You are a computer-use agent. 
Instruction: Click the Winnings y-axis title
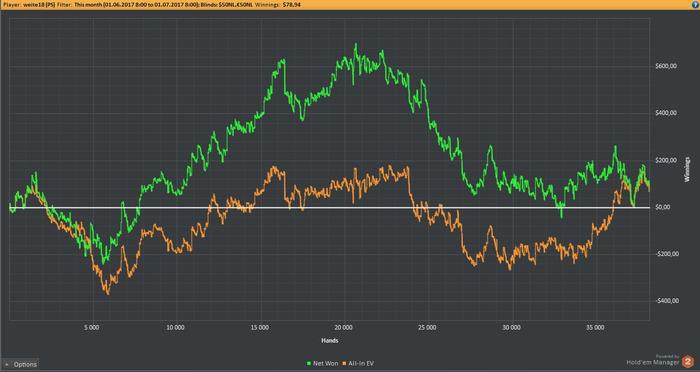pos(687,169)
